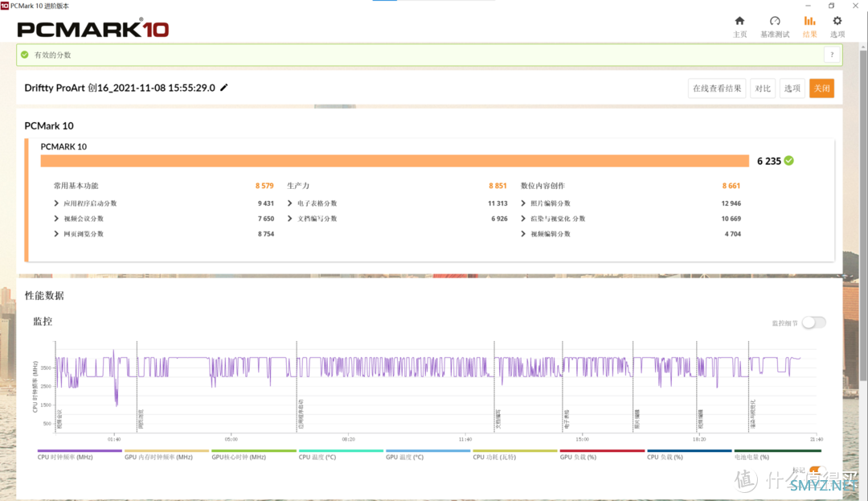
Task: Click the 电子表格 marker on the chart
Action: click(x=567, y=419)
